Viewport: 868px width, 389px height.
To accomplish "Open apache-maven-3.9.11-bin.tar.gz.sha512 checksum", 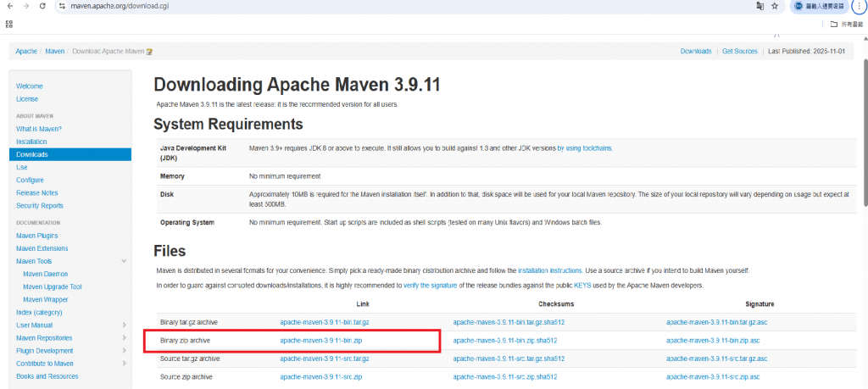I will (x=509, y=322).
